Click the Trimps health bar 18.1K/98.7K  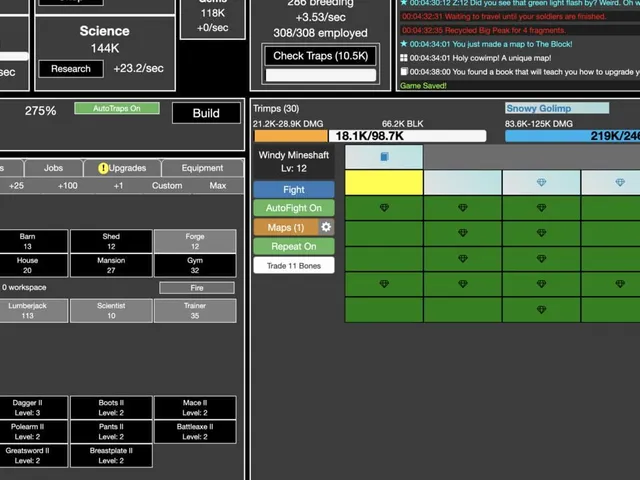coord(370,136)
